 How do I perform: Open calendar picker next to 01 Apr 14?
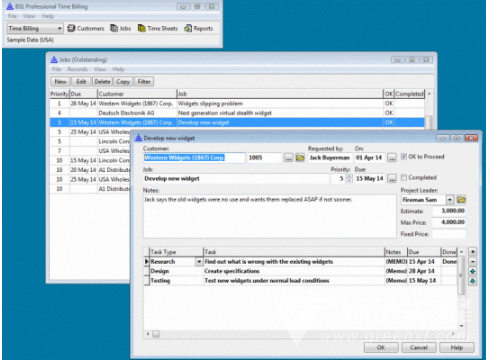(392, 158)
